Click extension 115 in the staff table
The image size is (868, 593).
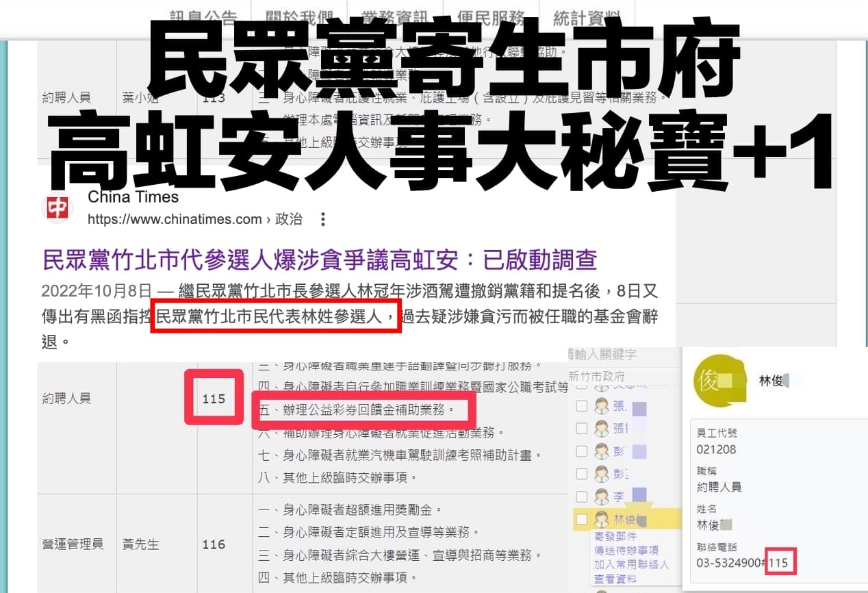click(x=214, y=398)
